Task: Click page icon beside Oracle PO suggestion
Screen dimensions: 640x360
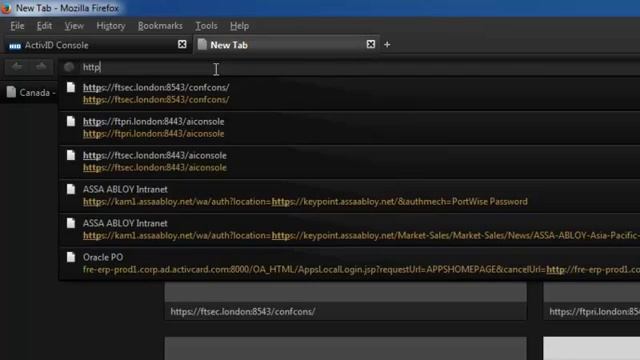Action: click(x=71, y=257)
